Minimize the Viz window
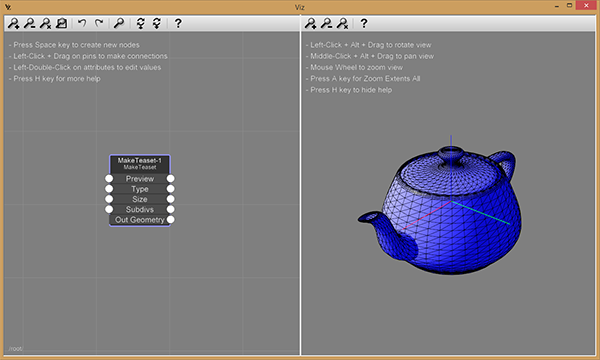600x360 pixels. [x=557, y=6]
